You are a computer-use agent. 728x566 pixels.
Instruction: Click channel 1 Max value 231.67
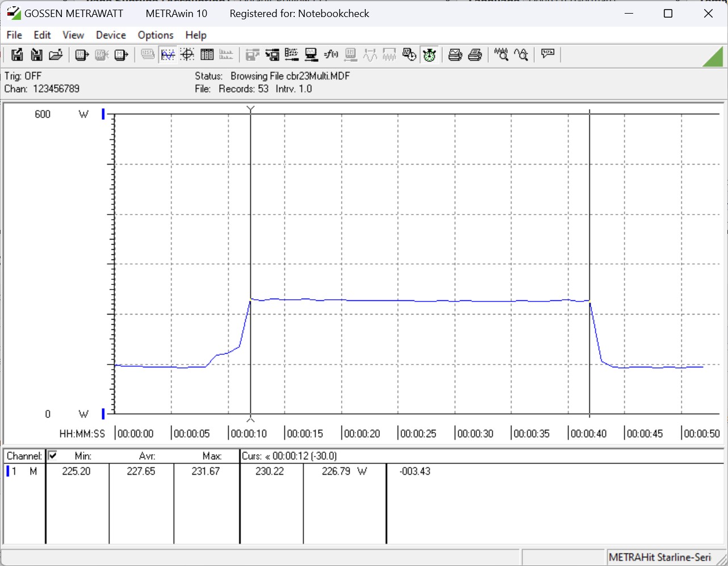206,471
